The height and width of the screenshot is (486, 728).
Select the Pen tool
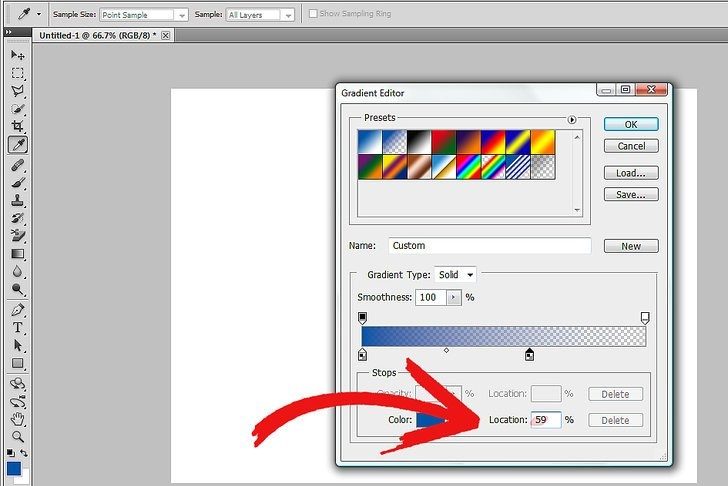tap(18, 309)
